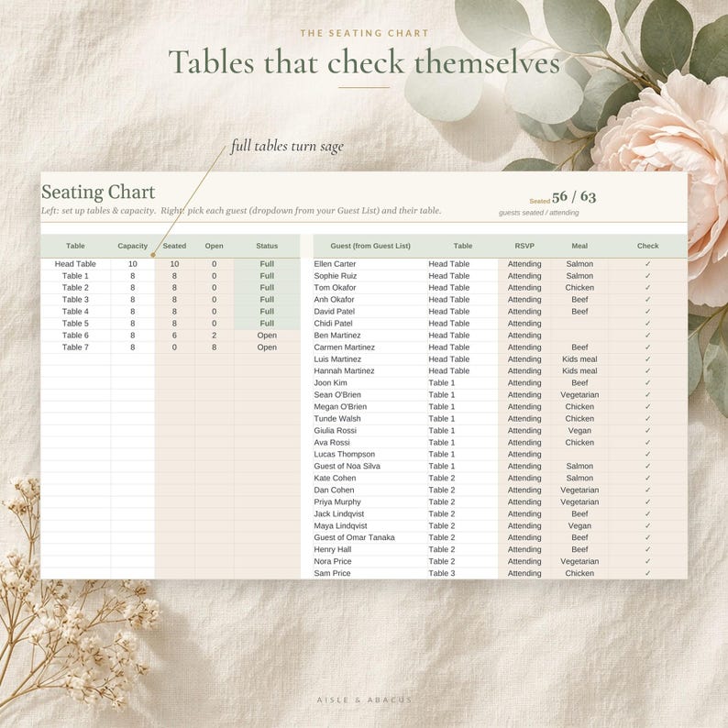Click the 'Full' status of Head Table

[267, 264]
